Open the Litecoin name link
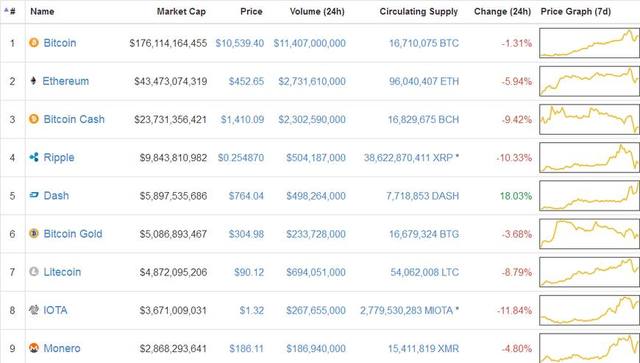This screenshot has height=363, width=640. (62, 272)
